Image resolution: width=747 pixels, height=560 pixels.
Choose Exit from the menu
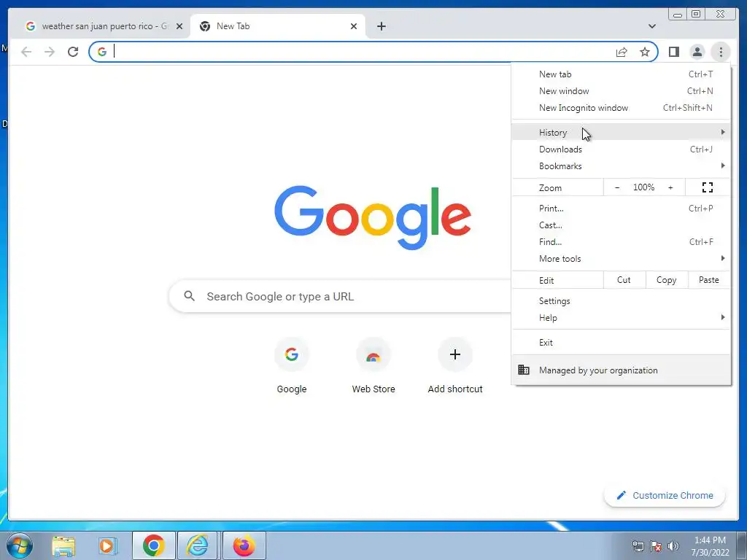pos(622,343)
